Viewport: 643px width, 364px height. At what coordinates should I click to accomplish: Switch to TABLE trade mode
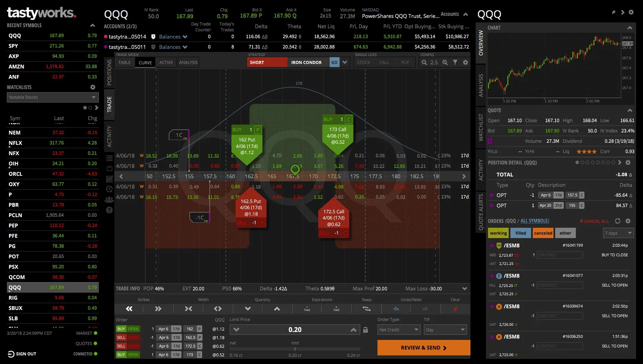tap(124, 62)
